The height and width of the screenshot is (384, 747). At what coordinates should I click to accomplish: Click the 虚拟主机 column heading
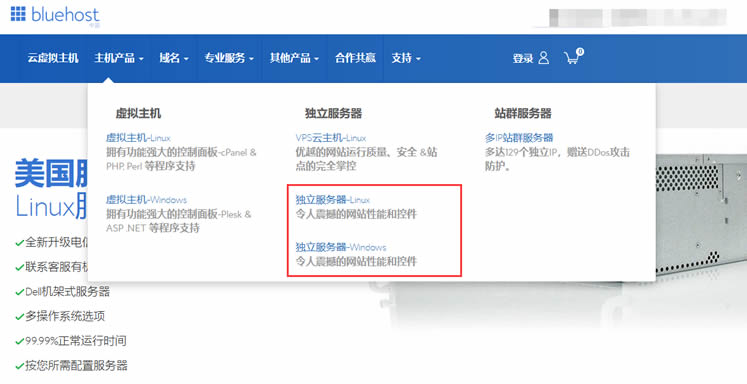(138, 113)
